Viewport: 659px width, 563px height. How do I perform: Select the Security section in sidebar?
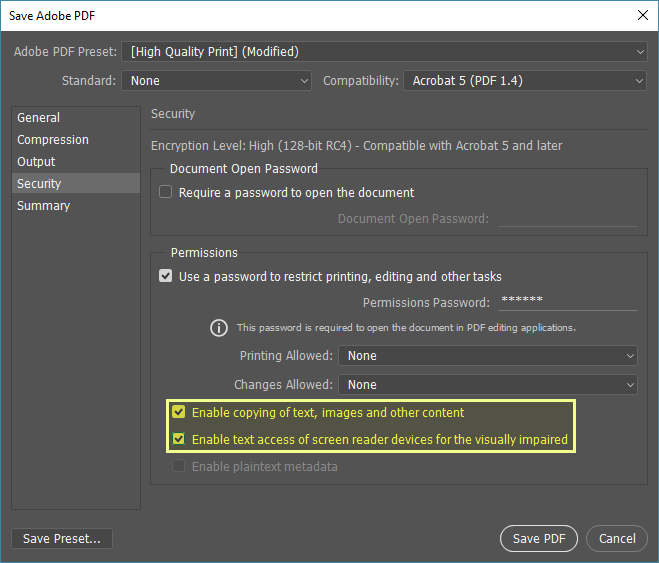pyautogui.click(x=40, y=184)
